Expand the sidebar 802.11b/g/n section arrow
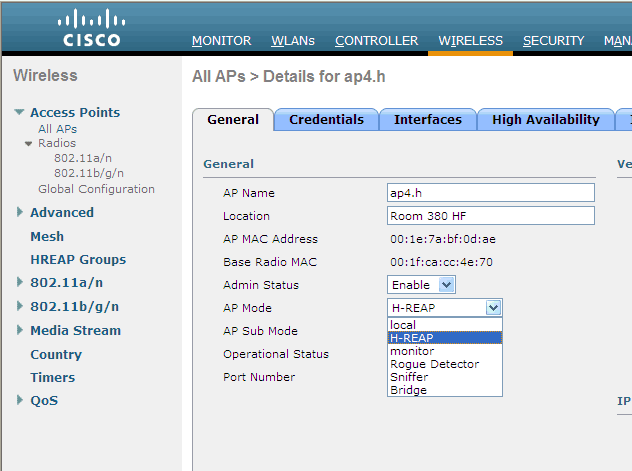632x471 pixels. pyautogui.click(x=19, y=306)
